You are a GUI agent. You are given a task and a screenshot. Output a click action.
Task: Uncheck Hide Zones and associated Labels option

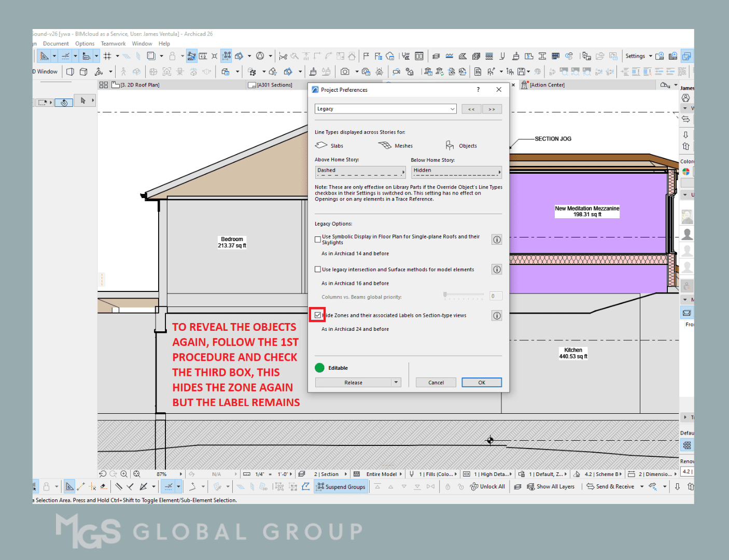tap(318, 315)
